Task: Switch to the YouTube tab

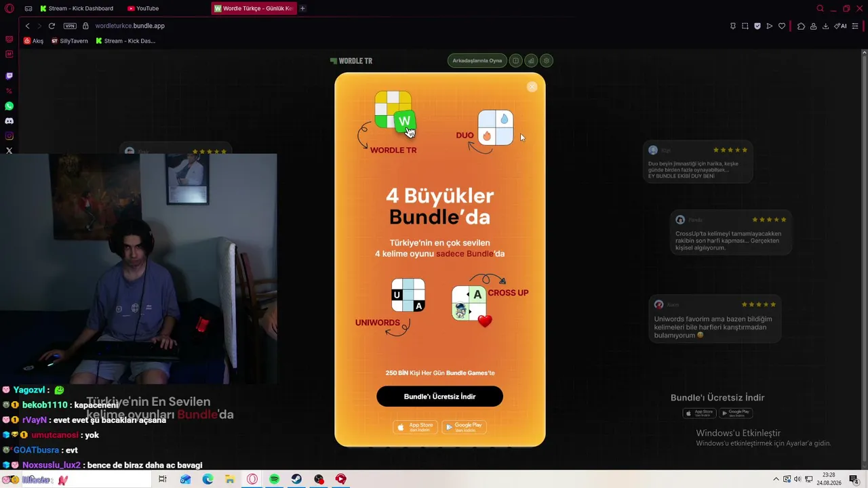Action: pos(144,8)
